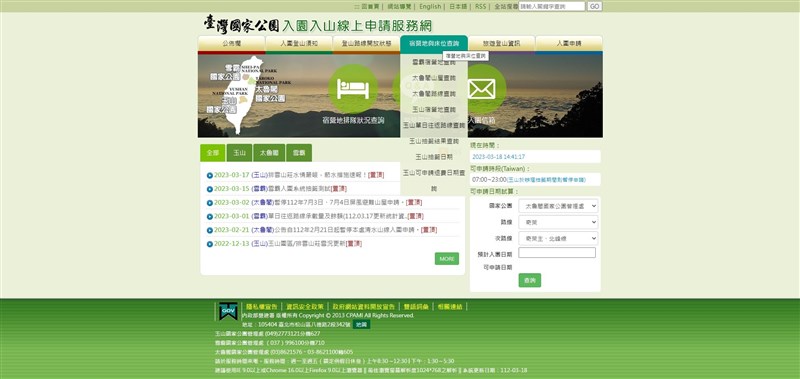Expand the 次路線 sub-route dropdown

pos(558,238)
